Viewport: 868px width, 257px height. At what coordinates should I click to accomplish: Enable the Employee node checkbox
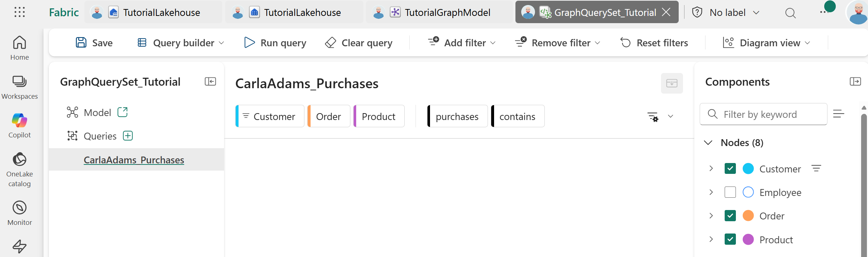pos(730,192)
